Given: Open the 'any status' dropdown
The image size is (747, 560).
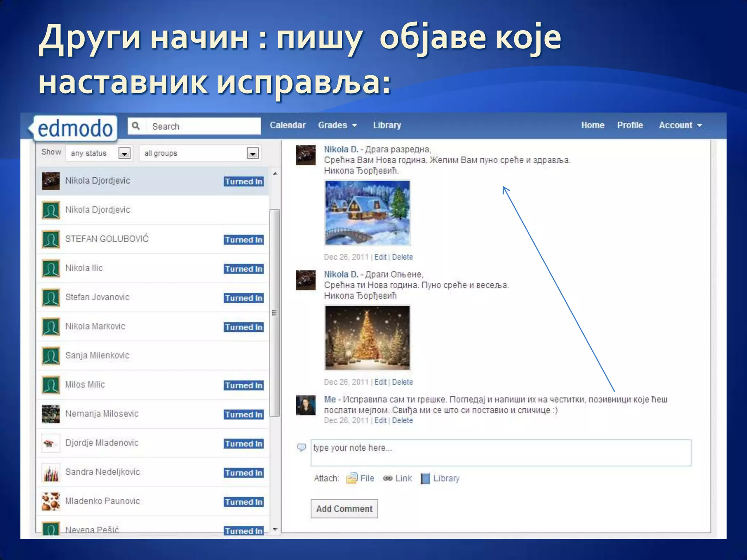Looking at the screenshot, I should tap(124, 153).
